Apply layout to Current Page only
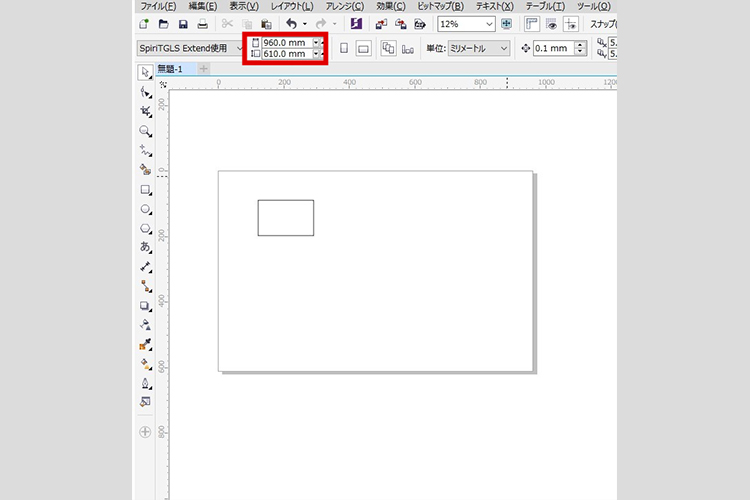Viewport: 750px width, 500px height. [x=408, y=48]
